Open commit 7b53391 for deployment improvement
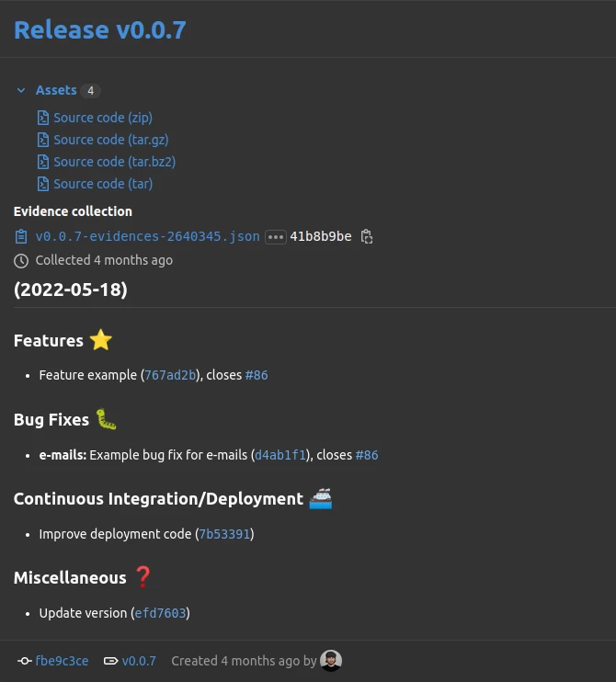 coord(224,534)
